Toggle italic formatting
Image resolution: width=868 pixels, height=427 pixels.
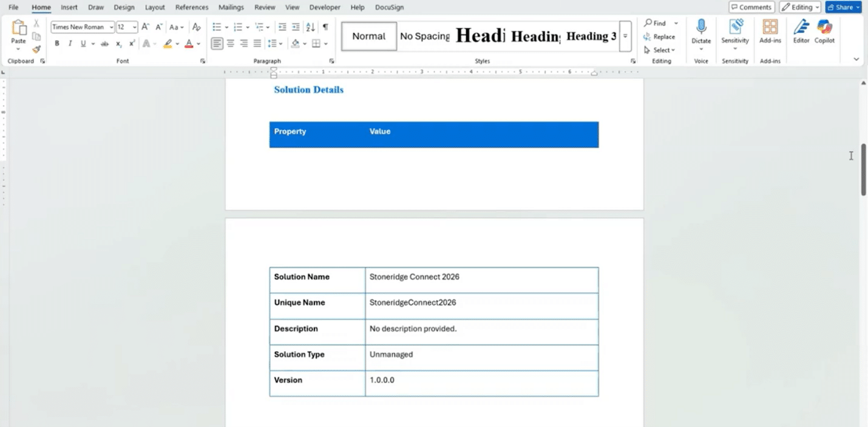(x=70, y=44)
